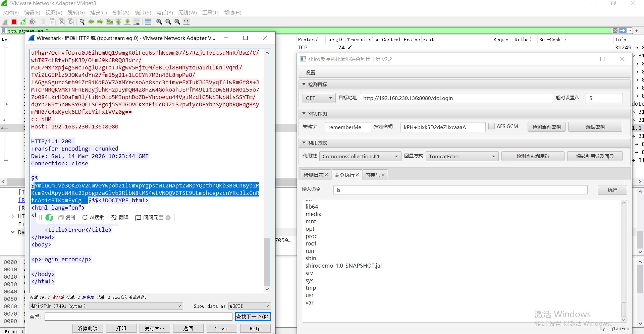The height and width of the screenshot is (334, 644).
Task: Apply display filter arrow icon
Action: click(x=623, y=31)
